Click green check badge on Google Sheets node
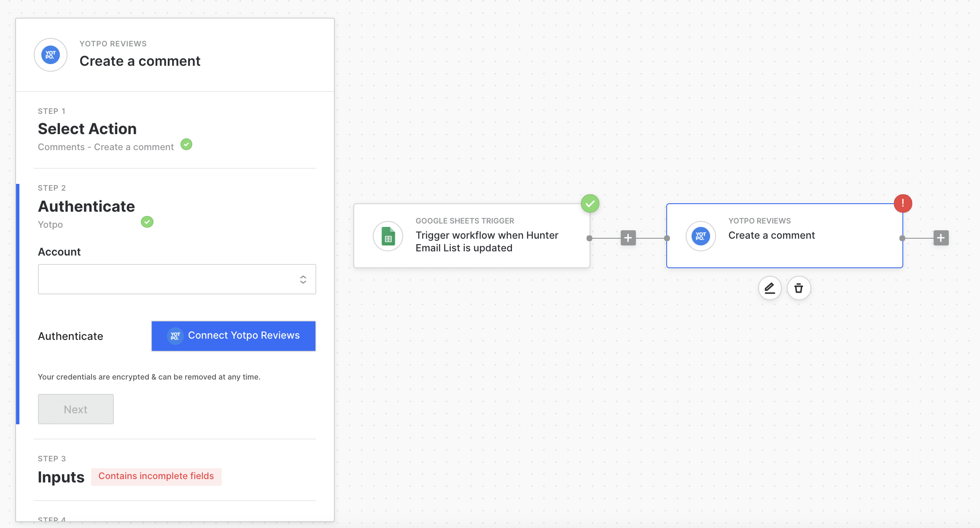 (590, 204)
